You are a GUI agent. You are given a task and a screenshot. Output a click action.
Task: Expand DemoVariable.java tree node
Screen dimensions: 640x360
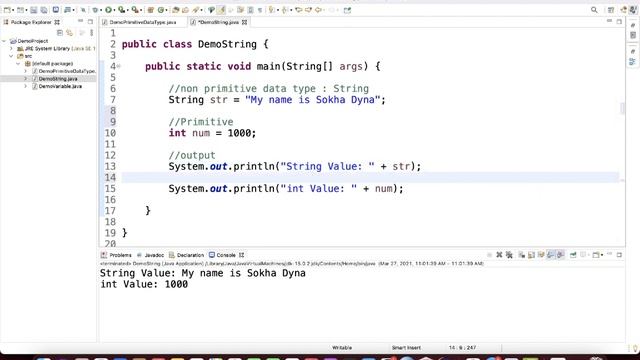(26, 86)
